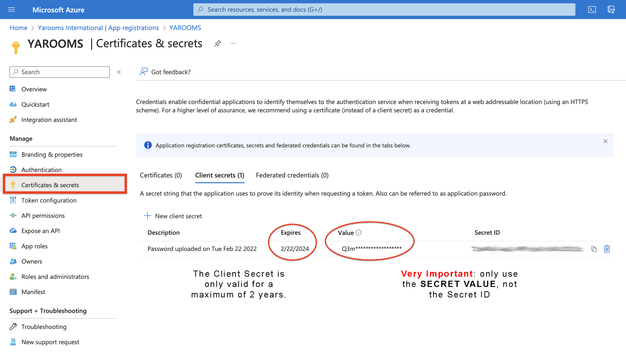Expand Support + Troubleshooting section
The height and width of the screenshot is (364, 626).
[48, 311]
